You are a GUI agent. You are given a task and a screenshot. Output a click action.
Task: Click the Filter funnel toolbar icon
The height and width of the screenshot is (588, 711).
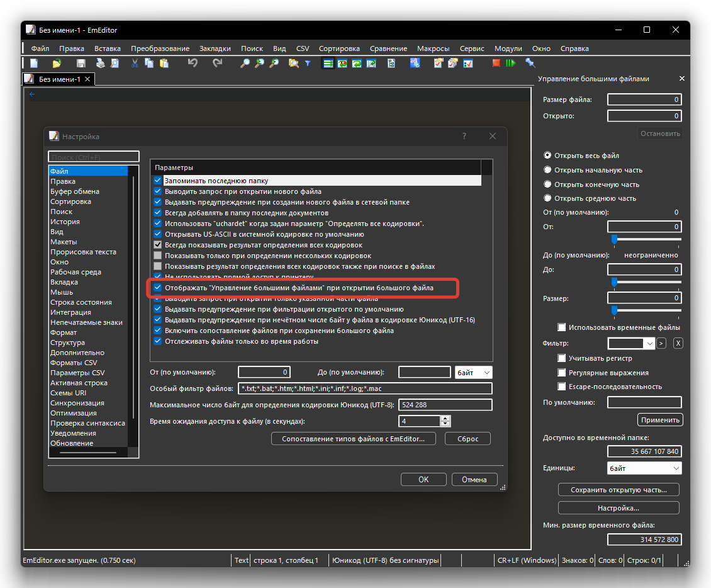[x=308, y=64]
